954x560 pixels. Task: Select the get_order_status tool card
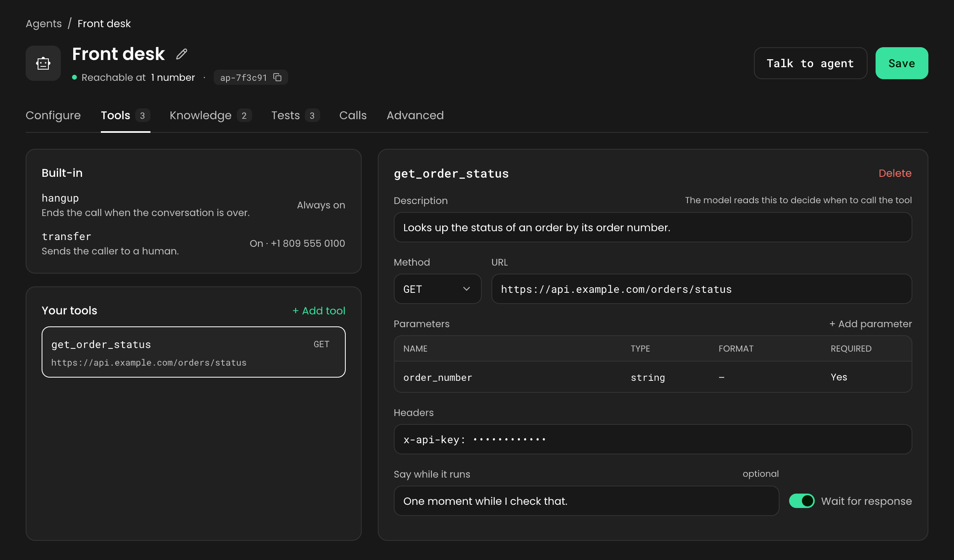tap(194, 352)
